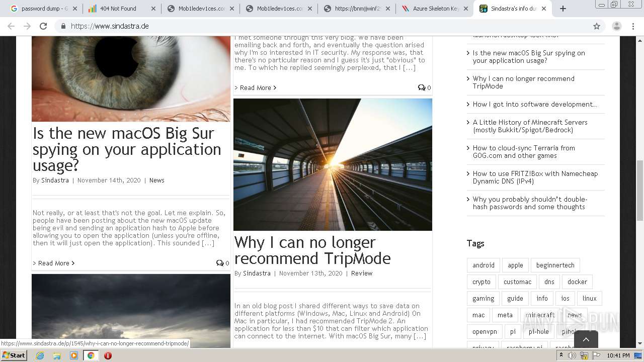Go back using browser back arrow
Image resolution: width=644 pixels, height=362 pixels.
click(x=11, y=26)
